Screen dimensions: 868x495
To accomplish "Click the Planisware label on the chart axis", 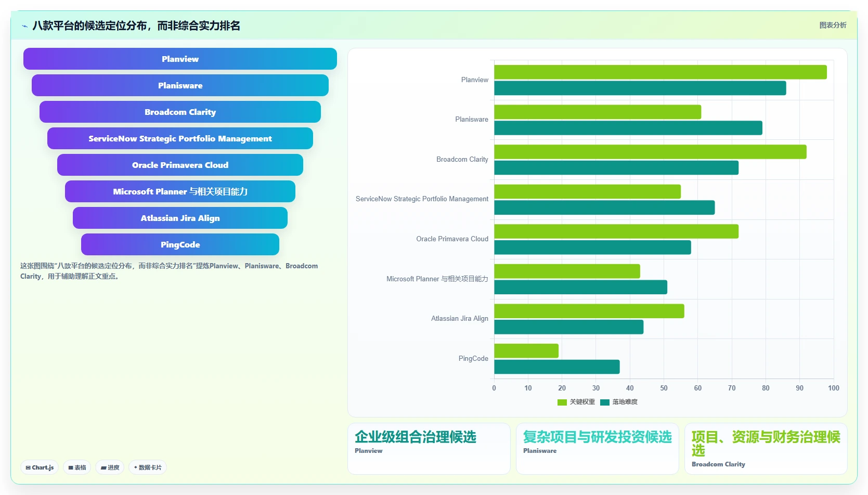I will coord(472,119).
